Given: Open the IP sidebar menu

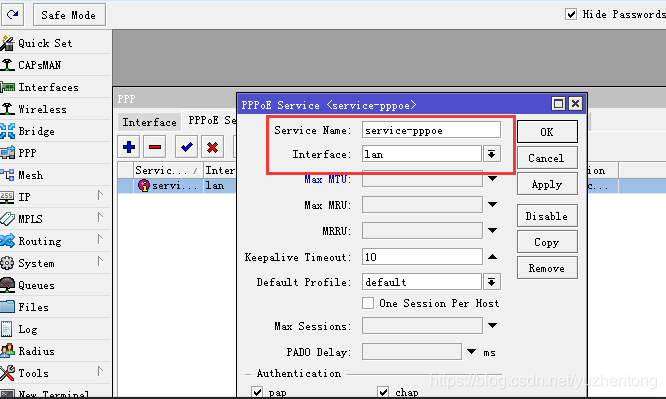Looking at the screenshot, I should click(24, 197).
